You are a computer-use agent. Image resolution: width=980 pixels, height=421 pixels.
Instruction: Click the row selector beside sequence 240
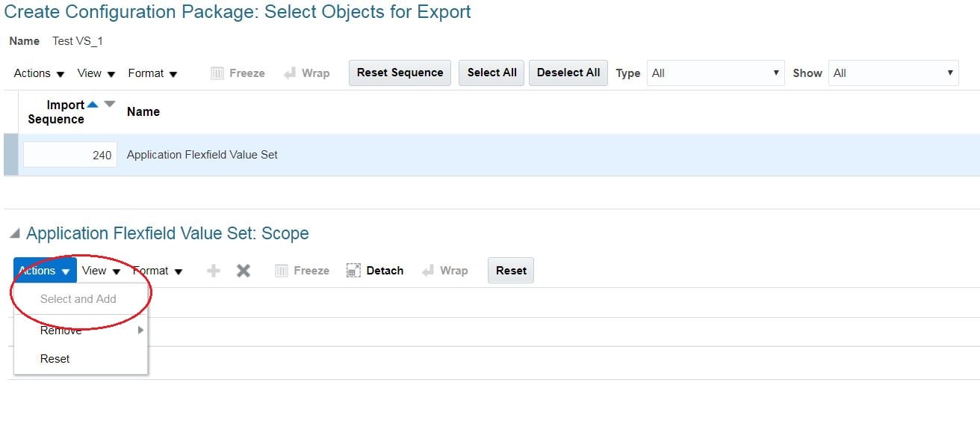[x=10, y=155]
